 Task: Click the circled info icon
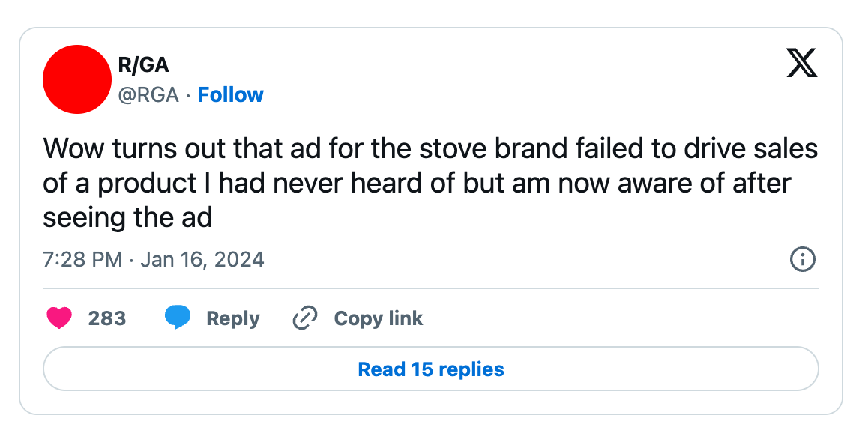(803, 260)
